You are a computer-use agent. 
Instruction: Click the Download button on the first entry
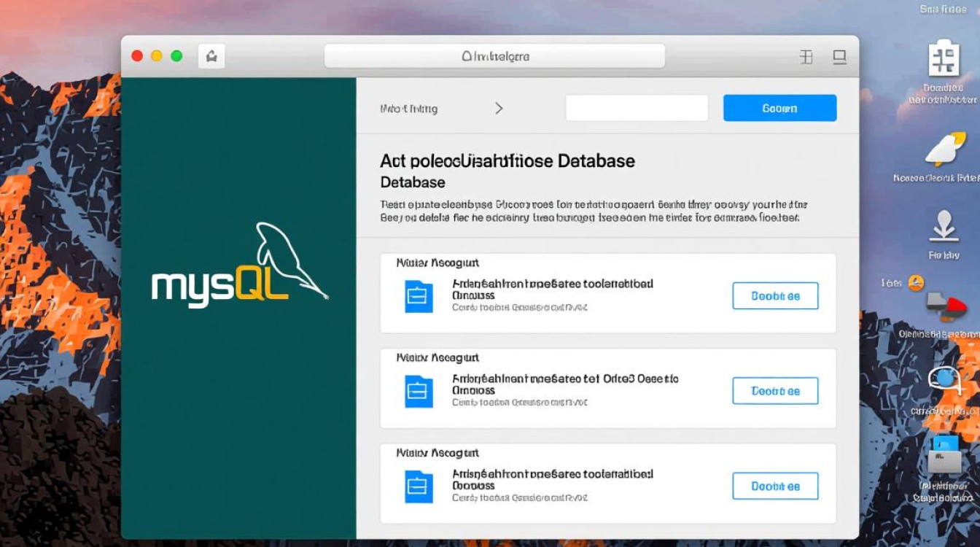(775, 295)
